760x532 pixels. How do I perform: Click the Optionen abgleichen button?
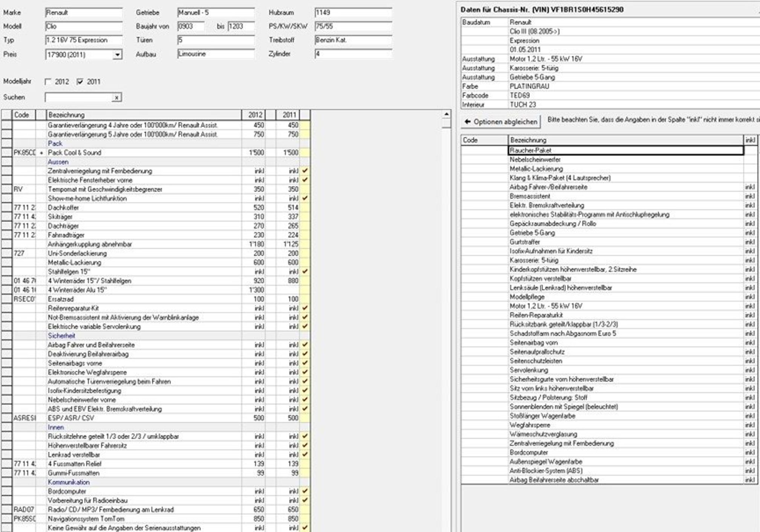click(501, 122)
